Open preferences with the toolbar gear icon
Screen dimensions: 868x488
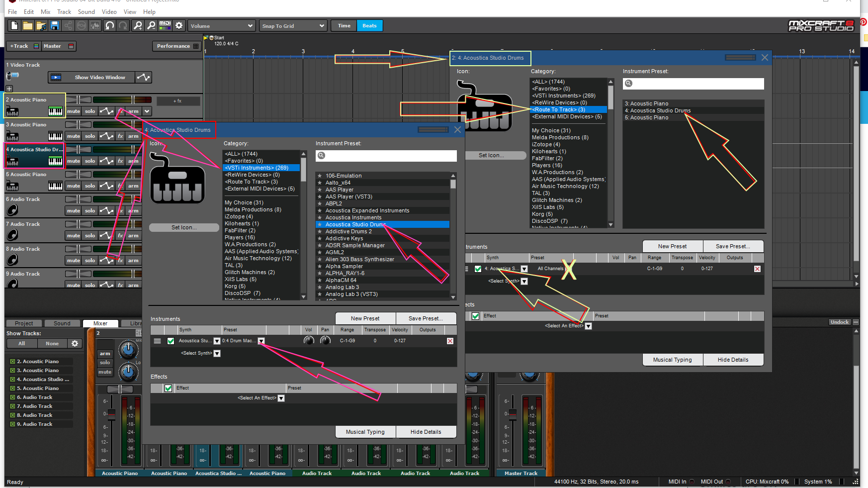(179, 25)
